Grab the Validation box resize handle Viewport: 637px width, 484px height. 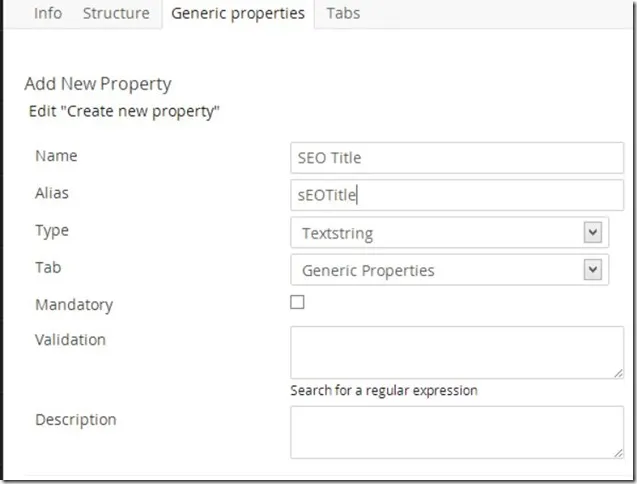tap(618, 373)
